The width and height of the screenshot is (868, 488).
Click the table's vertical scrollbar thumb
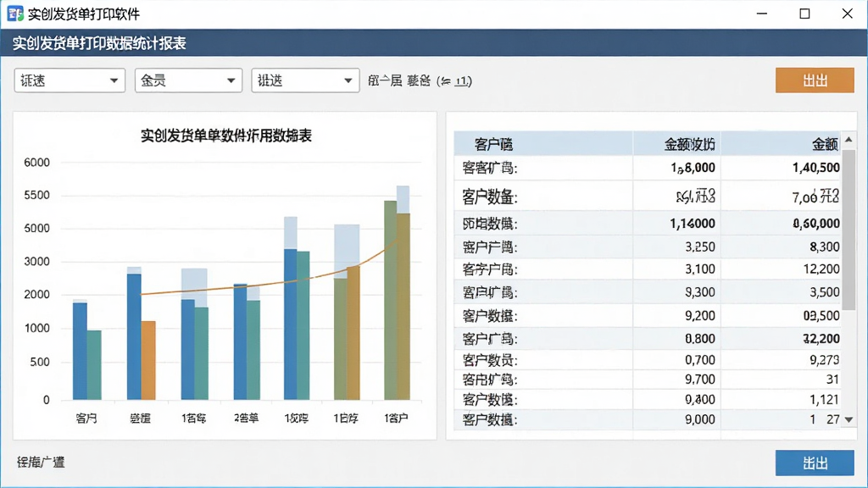click(x=849, y=229)
